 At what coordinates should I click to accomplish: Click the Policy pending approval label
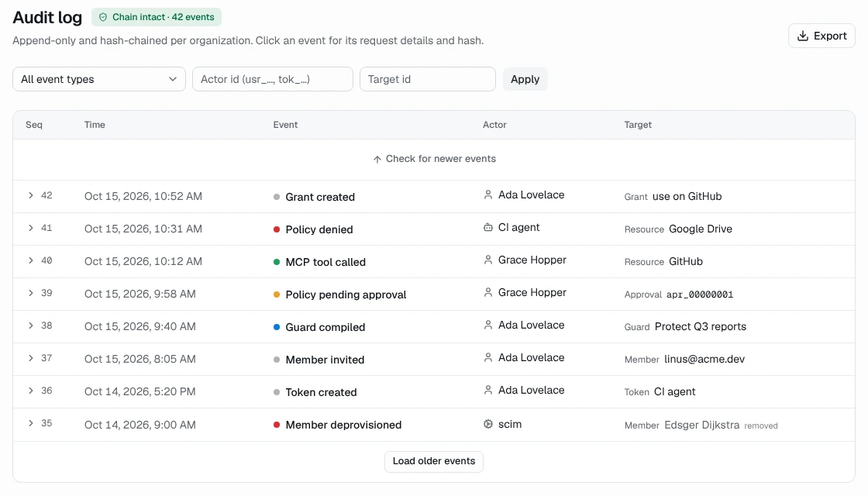[x=346, y=294]
